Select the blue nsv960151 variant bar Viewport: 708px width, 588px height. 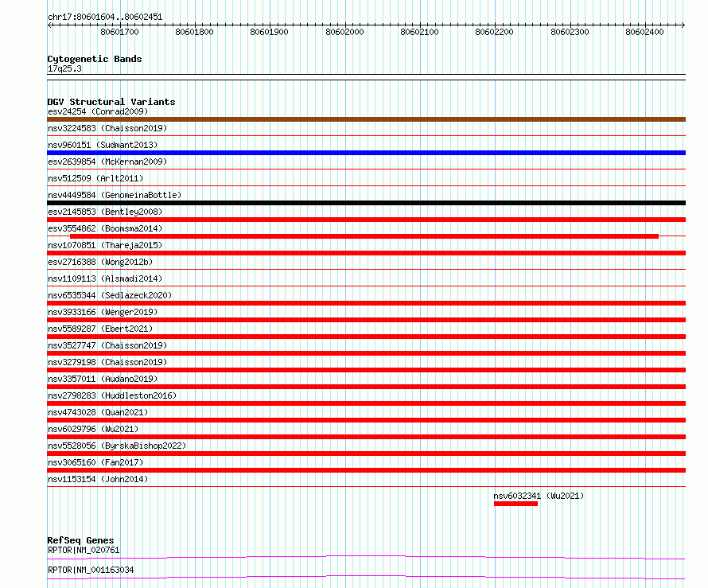point(366,153)
